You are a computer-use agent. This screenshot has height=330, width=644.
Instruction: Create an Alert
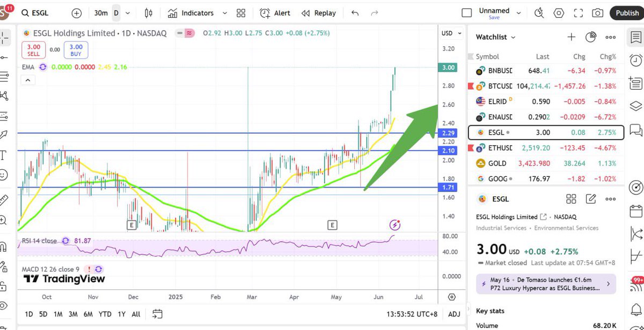275,13
